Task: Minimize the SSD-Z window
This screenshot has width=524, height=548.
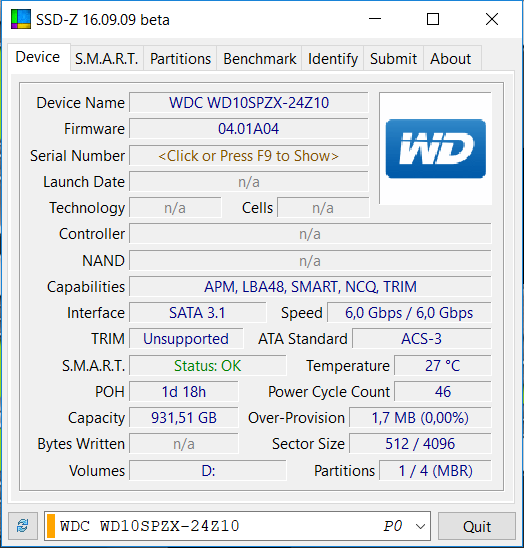Action: [x=375, y=19]
